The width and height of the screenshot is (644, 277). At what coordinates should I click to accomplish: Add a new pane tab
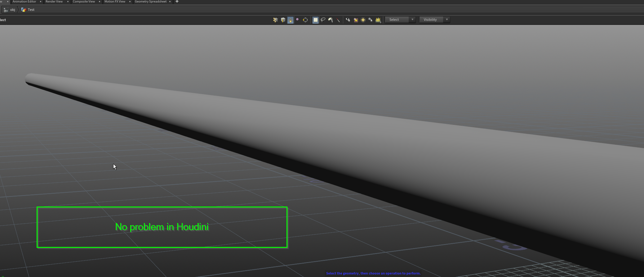pos(177,2)
